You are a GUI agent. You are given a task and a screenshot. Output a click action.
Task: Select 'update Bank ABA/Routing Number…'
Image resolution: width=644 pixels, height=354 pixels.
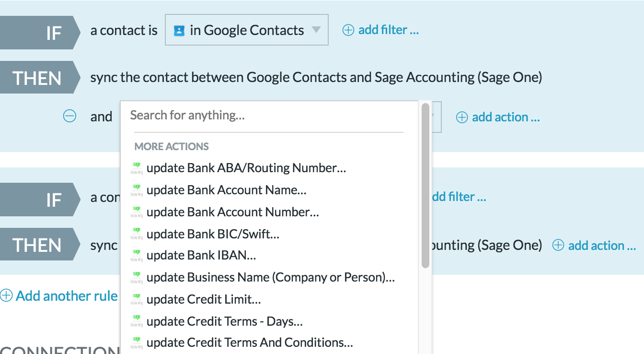[x=246, y=168]
